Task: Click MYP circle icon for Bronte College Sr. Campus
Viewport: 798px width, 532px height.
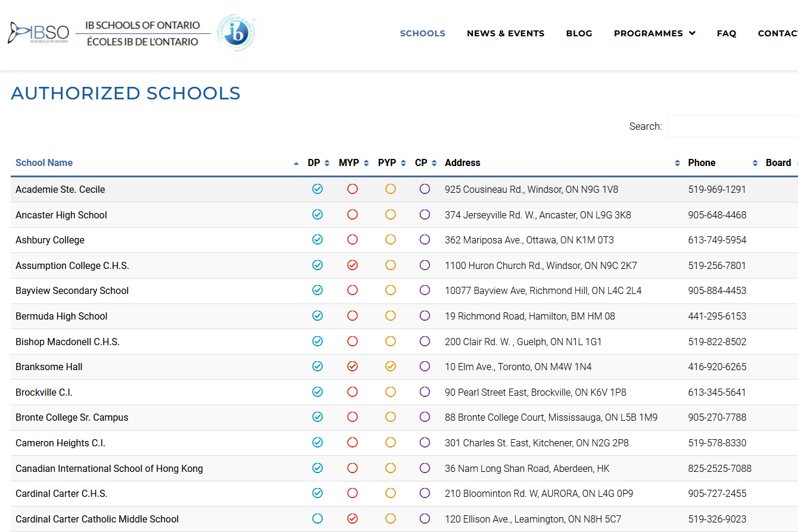Action: [x=353, y=417]
